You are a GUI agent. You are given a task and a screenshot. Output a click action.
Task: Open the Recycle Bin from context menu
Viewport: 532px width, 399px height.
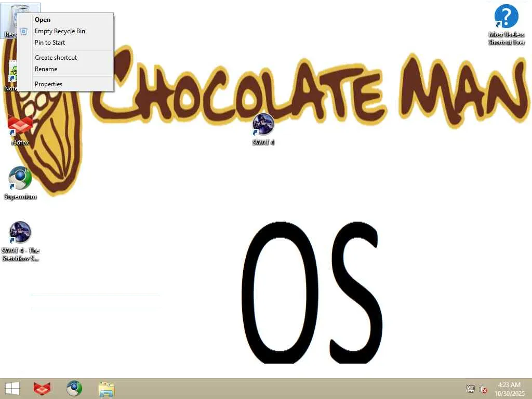tap(65, 20)
